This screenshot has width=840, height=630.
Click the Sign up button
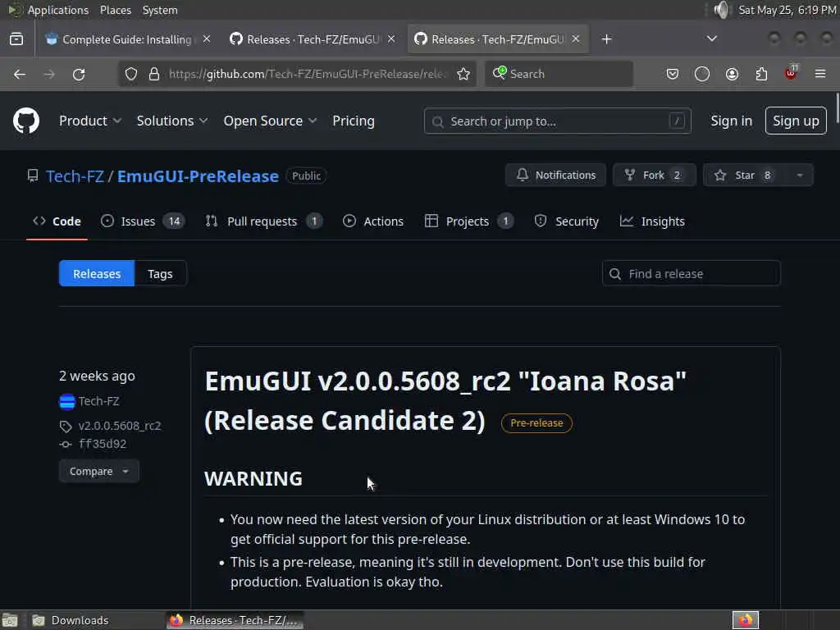796,121
